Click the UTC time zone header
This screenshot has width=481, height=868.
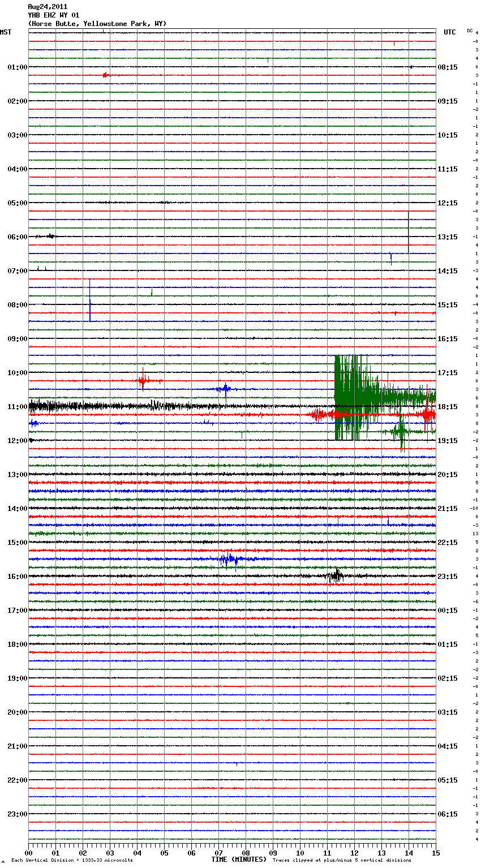coord(450,32)
